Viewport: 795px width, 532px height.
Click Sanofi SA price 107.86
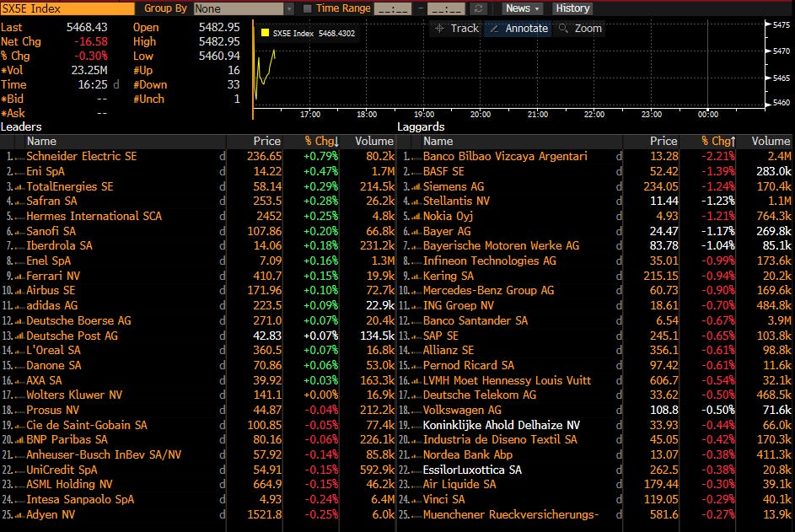point(264,231)
